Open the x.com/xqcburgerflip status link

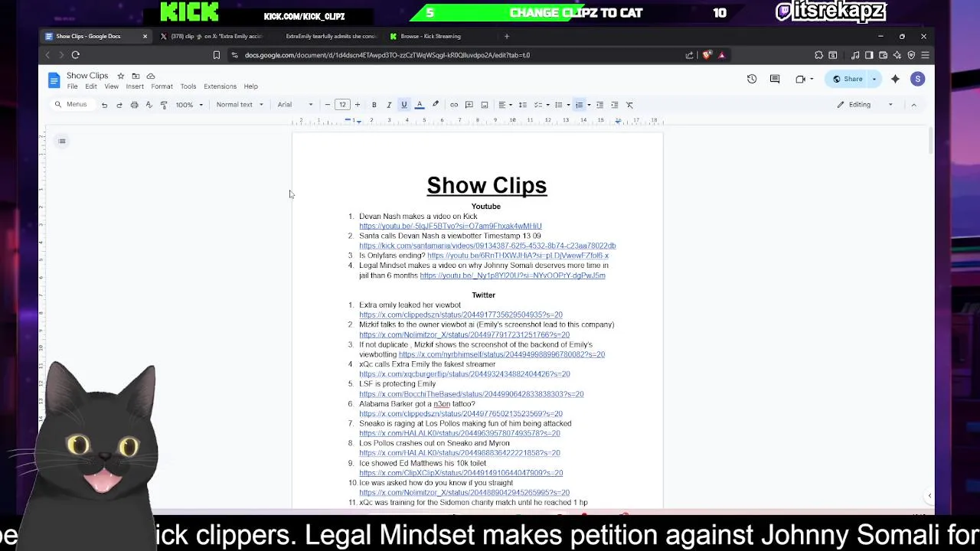(465, 374)
